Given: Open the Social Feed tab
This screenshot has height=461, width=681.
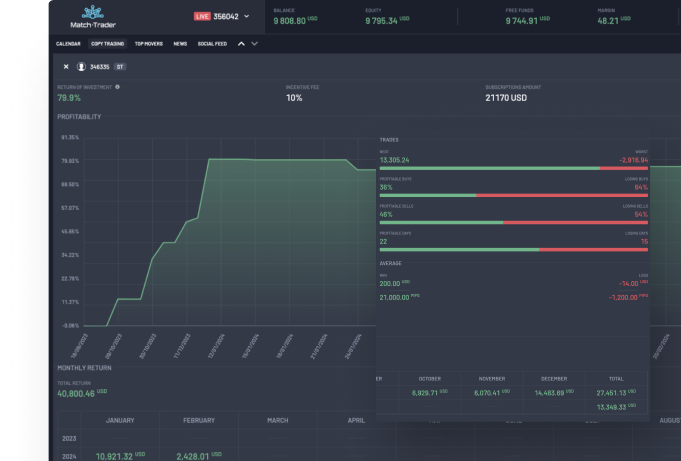Looking at the screenshot, I should [x=213, y=44].
